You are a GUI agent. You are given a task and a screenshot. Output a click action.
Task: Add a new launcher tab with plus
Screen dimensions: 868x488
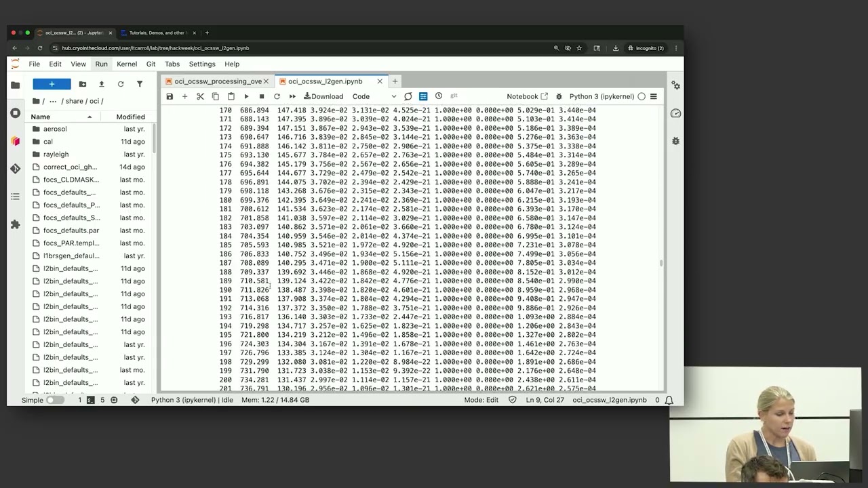(395, 81)
